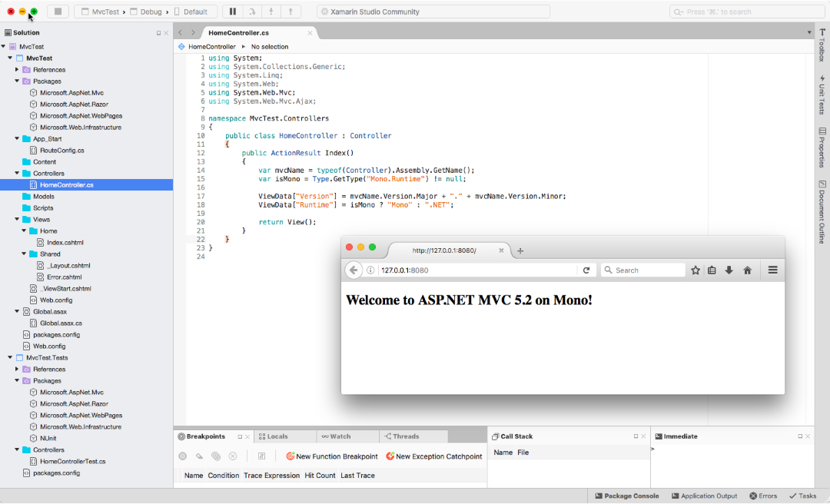Click the Xamarin Studio search box
Screen dimensions: 830x504
tap(746, 12)
